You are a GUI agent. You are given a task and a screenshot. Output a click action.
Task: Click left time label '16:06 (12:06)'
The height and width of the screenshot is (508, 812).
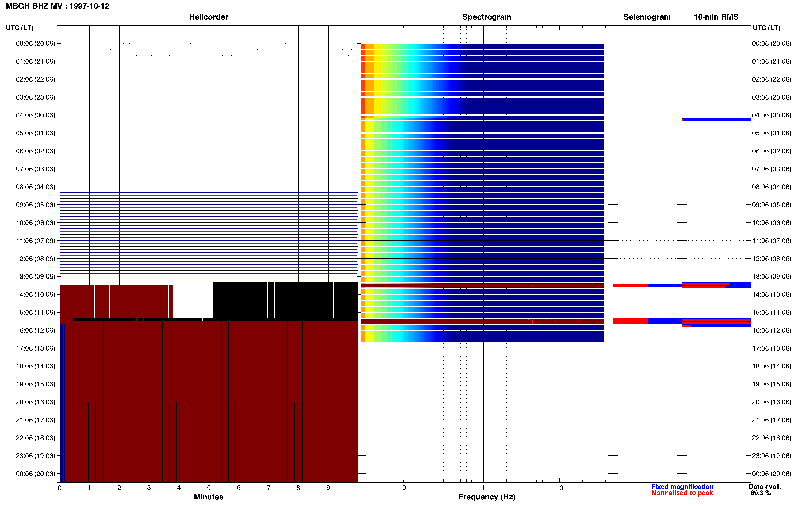click(36, 330)
